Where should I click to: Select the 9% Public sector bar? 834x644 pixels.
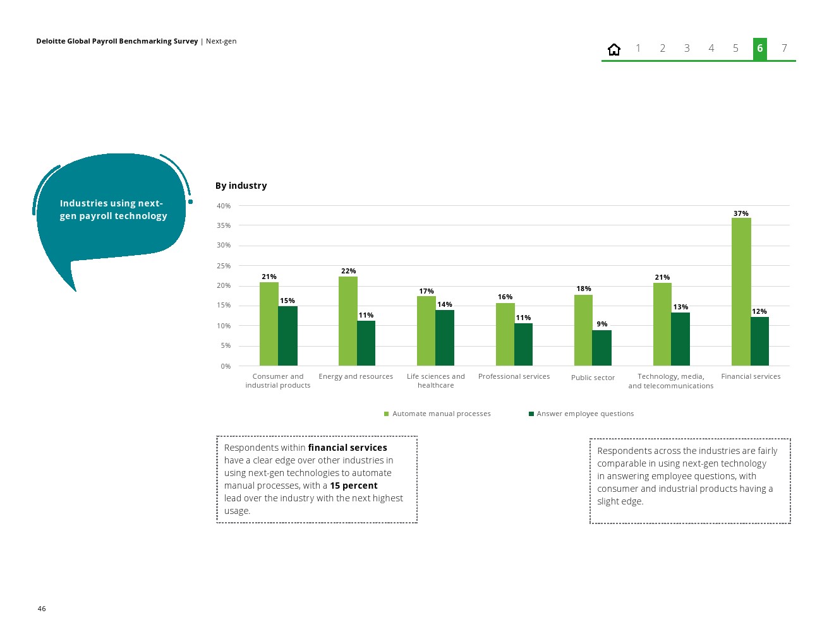point(601,347)
